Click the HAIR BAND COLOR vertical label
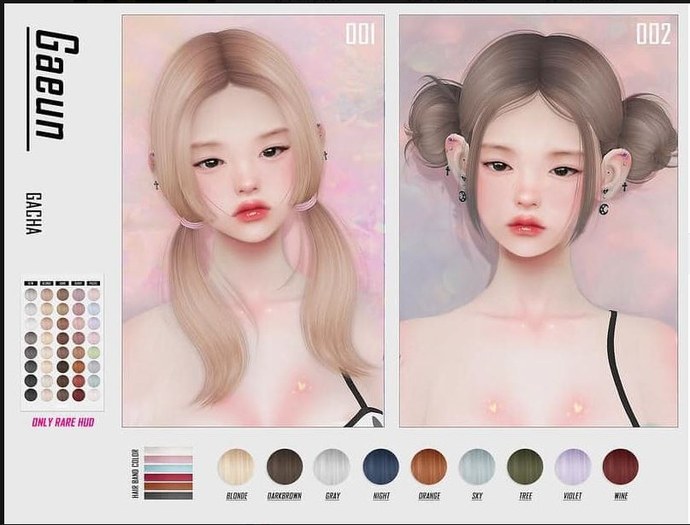This screenshot has height=525, width=690. [x=135, y=474]
